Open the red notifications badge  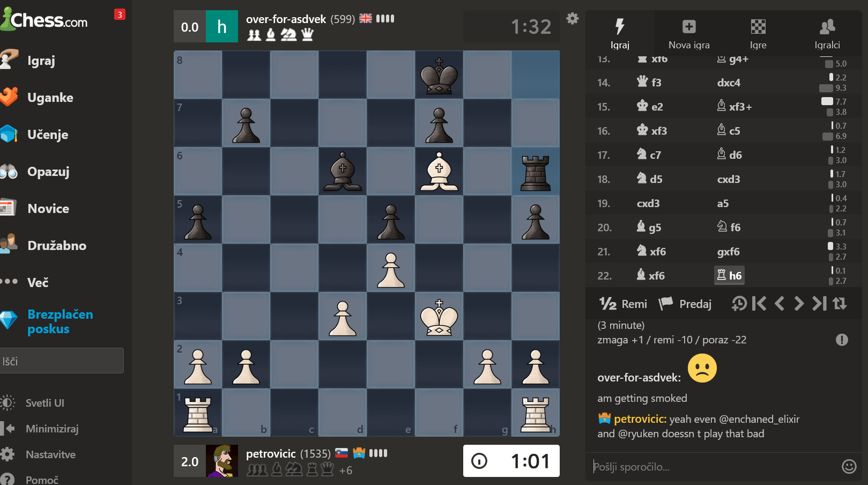pos(120,14)
